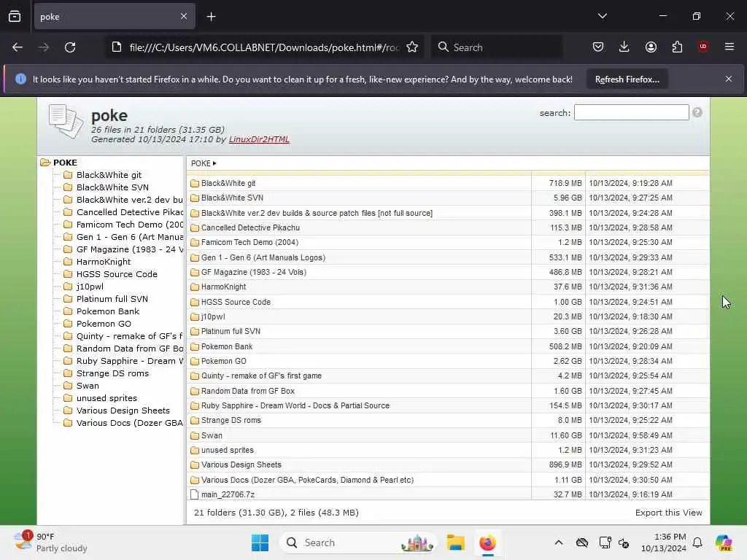
Task: Open the Firefox account icon
Action: click(651, 47)
